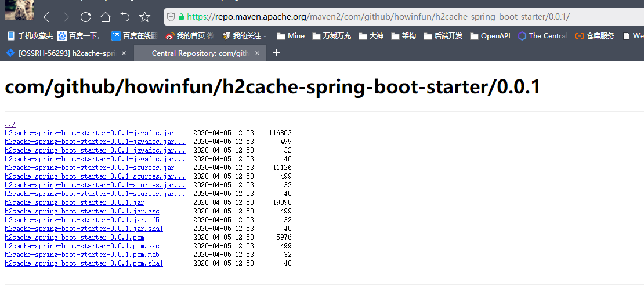Go to parent directory ../ link
Viewport: 644px width, 290px height.
[10, 124]
